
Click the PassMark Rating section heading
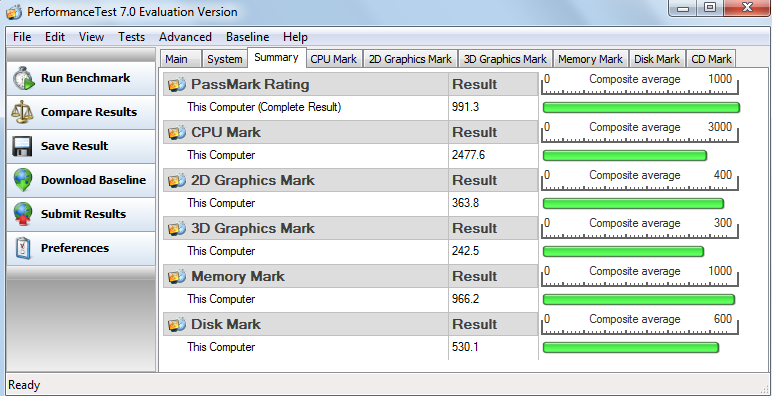250,85
